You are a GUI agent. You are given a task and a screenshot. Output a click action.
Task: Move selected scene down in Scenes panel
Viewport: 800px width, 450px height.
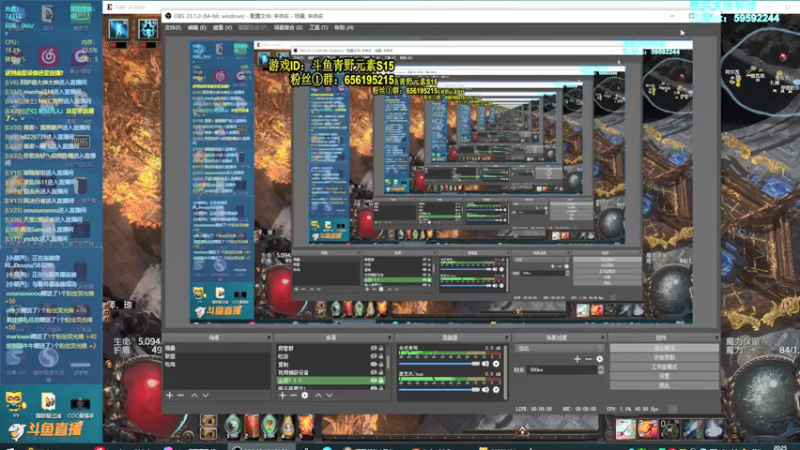(205, 395)
